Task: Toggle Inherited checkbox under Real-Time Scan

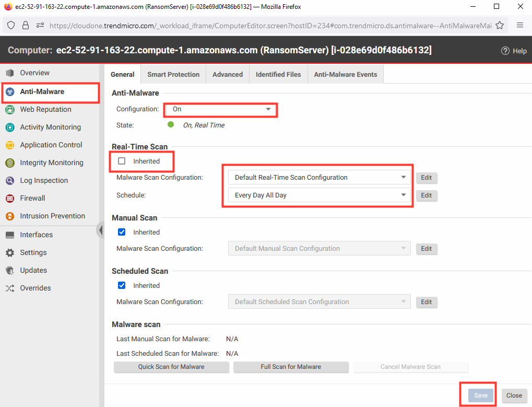Action: [x=122, y=161]
